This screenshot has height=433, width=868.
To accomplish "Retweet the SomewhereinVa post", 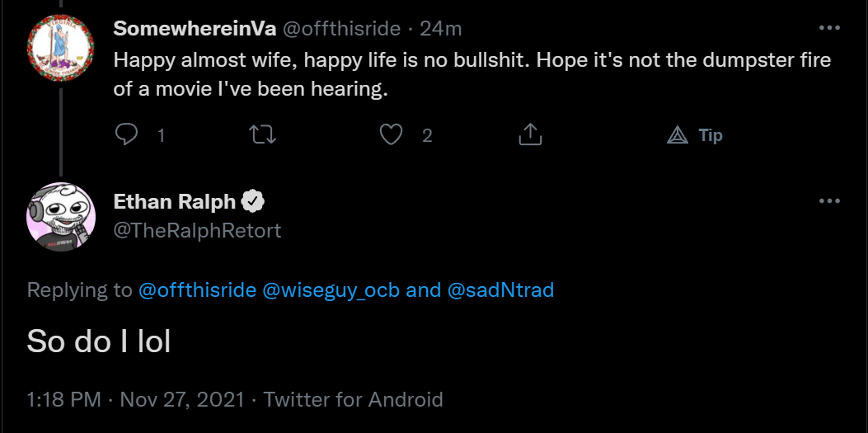I will click(x=262, y=134).
